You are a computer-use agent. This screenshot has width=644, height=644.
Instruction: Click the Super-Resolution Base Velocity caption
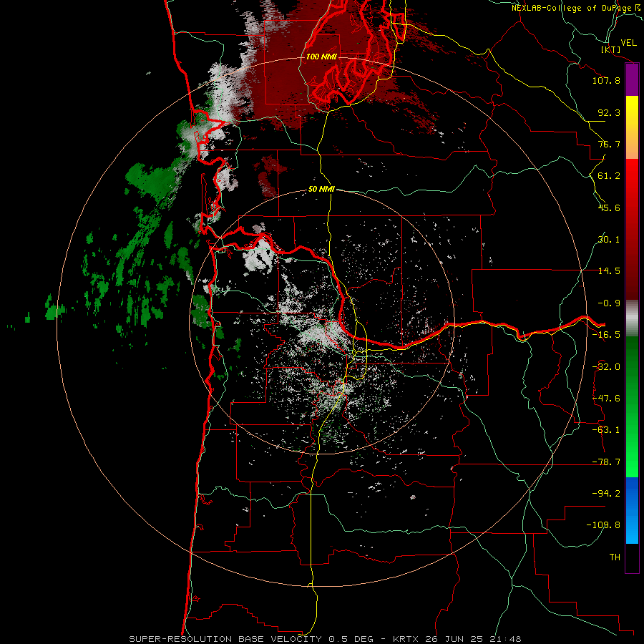pyautogui.click(x=325, y=639)
